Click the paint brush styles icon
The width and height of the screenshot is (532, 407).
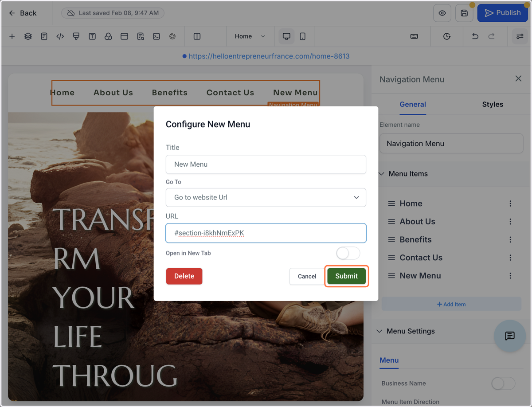[x=76, y=36]
